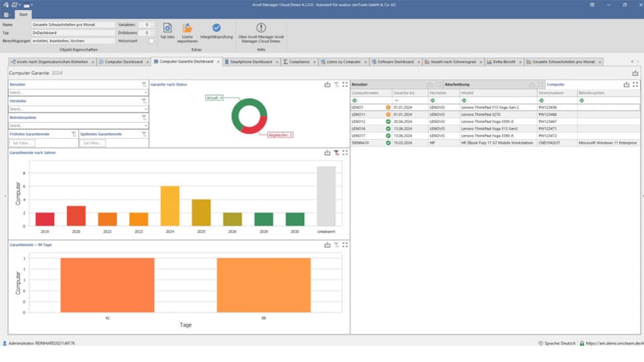Click the hatched 2024 bar in chart
Image resolution: width=644 pixels, height=362 pixels.
(x=170, y=206)
